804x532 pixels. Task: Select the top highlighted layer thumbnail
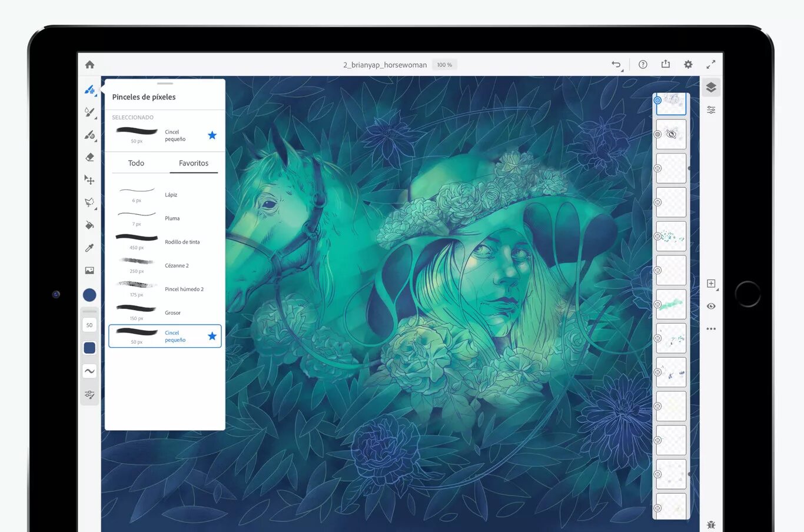671,104
